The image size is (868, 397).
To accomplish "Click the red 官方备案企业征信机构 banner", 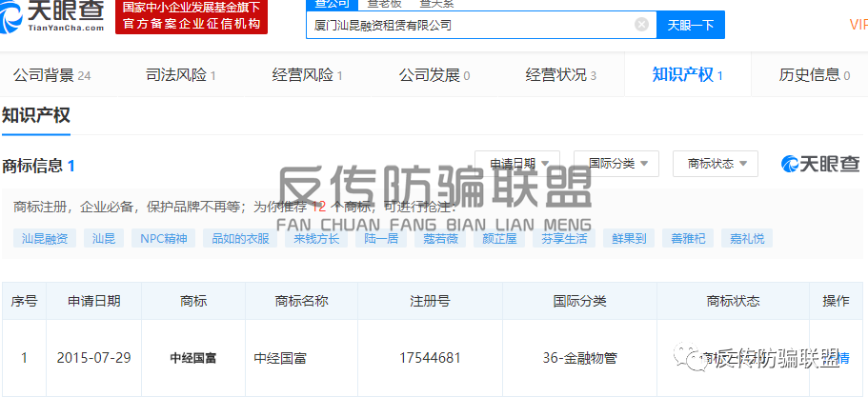I will click(x=192, y=16).
